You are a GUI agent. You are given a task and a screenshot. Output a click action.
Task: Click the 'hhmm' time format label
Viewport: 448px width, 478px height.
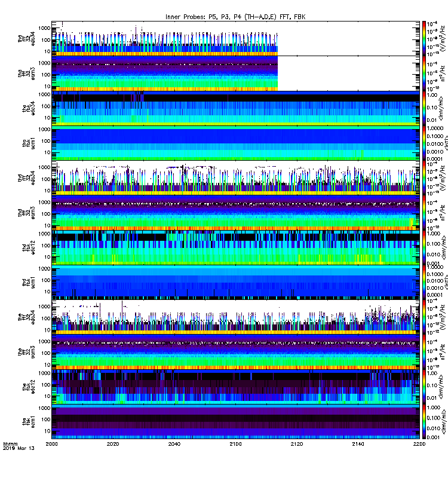click(10, 444)
